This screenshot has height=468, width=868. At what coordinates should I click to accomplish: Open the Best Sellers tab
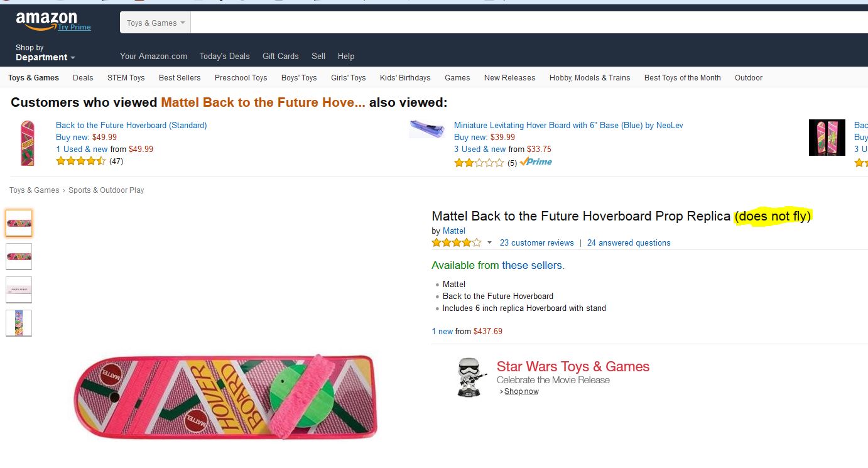point(180,78)
